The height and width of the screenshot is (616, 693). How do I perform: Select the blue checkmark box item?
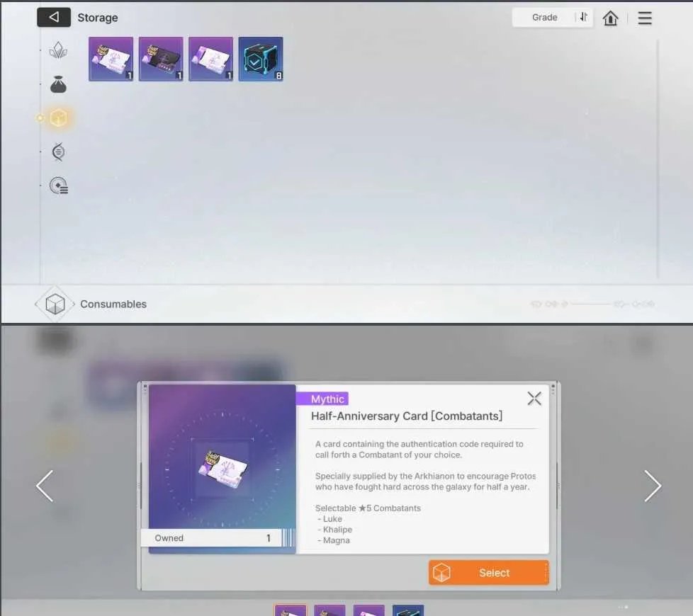pos(261,59)
